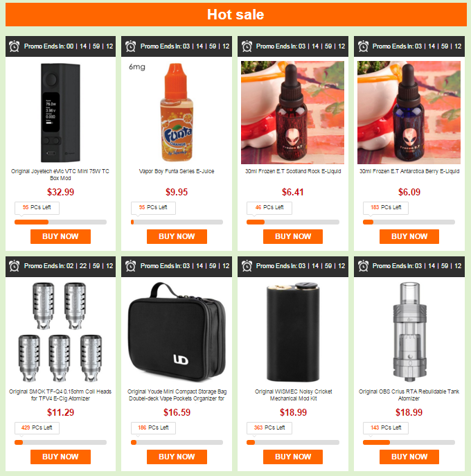Screen dimensions: 471x476
Task: Click alarm clock icon above Youde Storage Bag
Action: 130,266
